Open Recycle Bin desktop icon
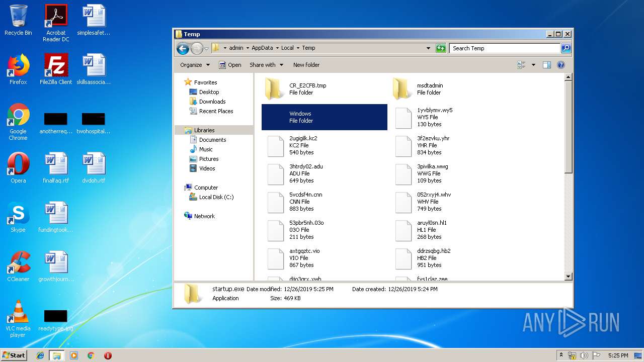Image resolution: width=644 pixels, height=362 pixels. click(18, 20)
